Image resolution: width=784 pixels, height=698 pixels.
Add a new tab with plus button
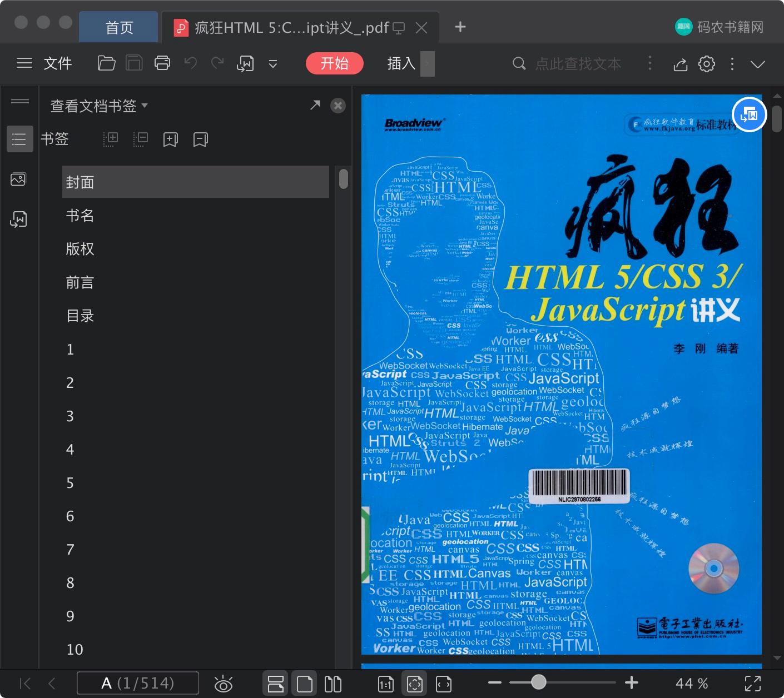coord(460,27)
